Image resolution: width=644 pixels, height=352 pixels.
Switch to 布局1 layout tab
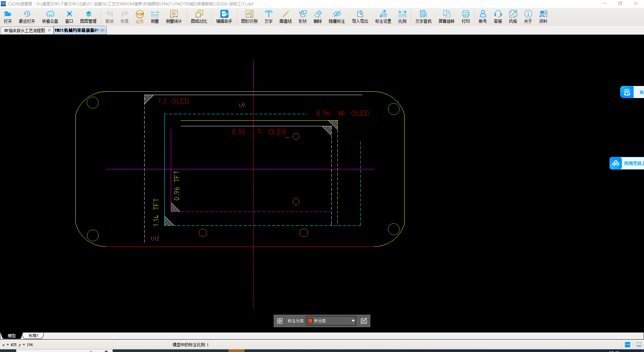(33, 336)
